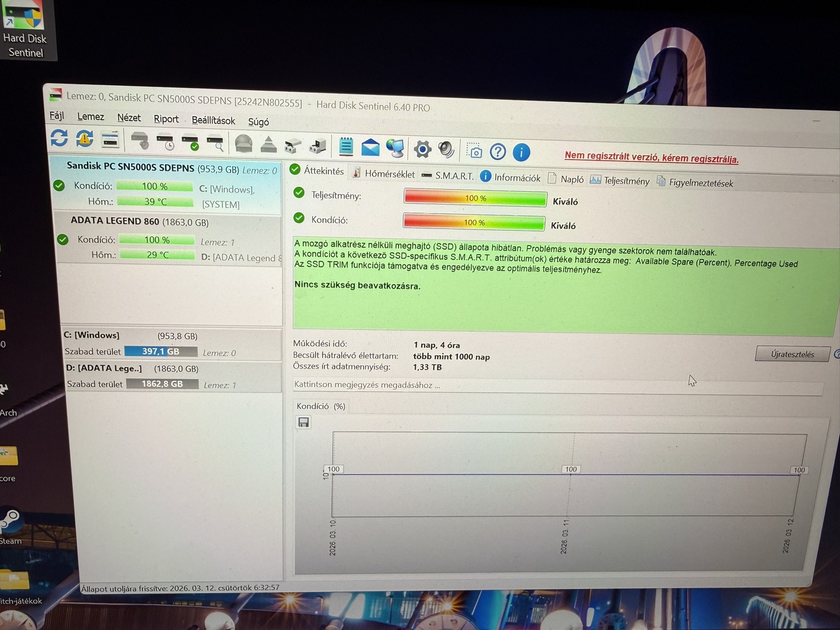
Task: Open the Hard Disk Sentinel desktop shortcut
Action: [25, 29]
